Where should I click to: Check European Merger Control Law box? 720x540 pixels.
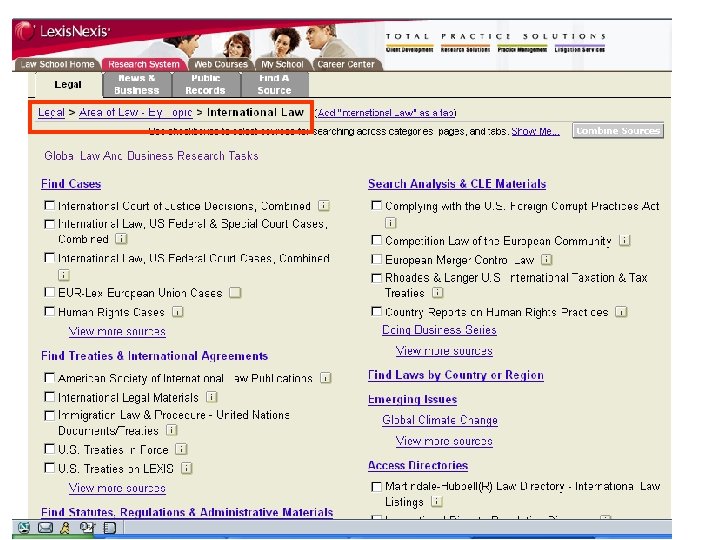tap(376, 259)
